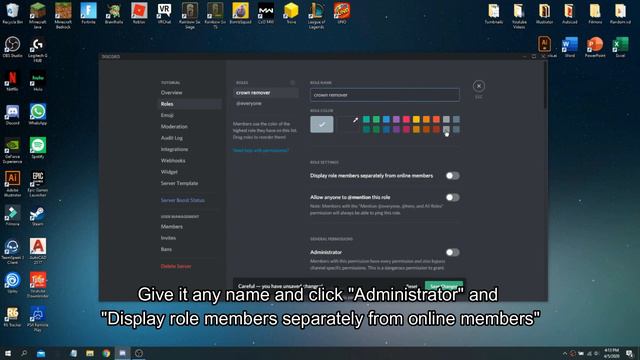This screenshot has width=640, height=360.
Task: Click the Discord settings vertical scrollbar
Action: click(545, 85)
